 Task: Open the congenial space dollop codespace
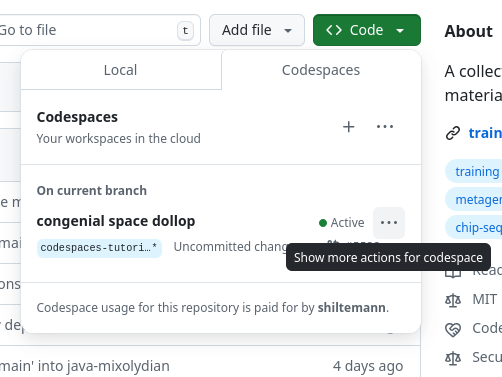coord(116,221)
